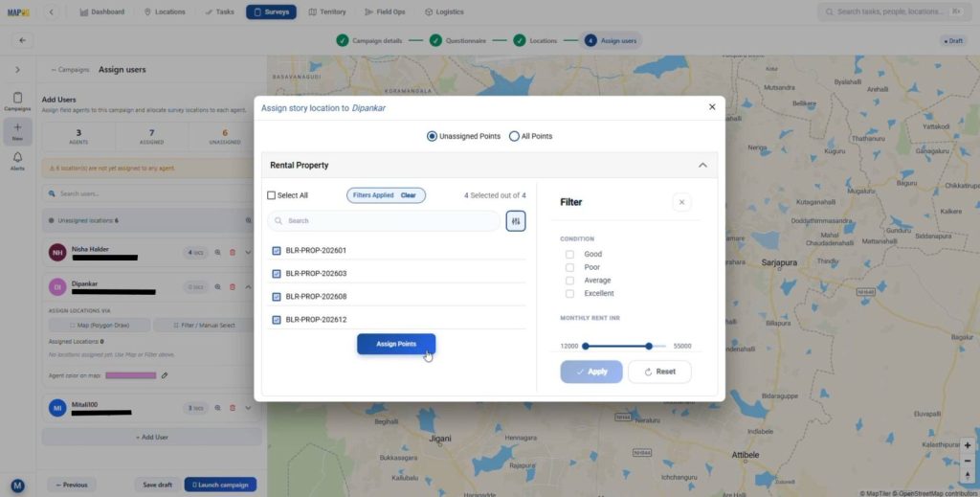
Task: Open the Dashboard tab
Action: tap(101, 11)
